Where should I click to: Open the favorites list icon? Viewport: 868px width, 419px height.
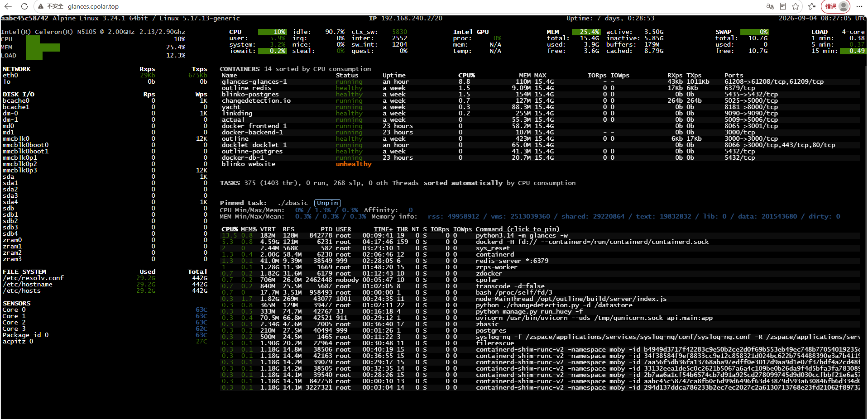(x=812, y=6)
